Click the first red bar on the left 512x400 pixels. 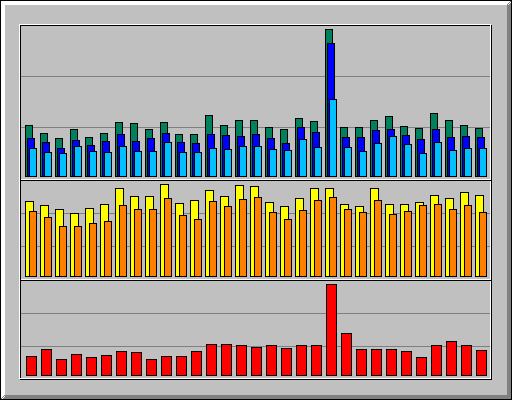click(x=31, y=366)
